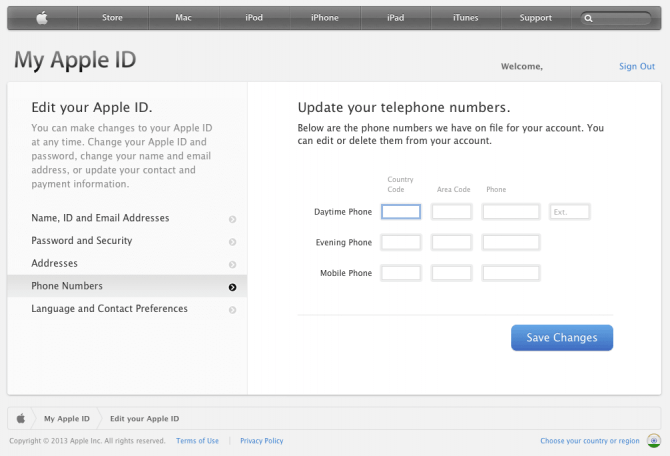Focus Daytime Phone country code field

click(401, 212)
